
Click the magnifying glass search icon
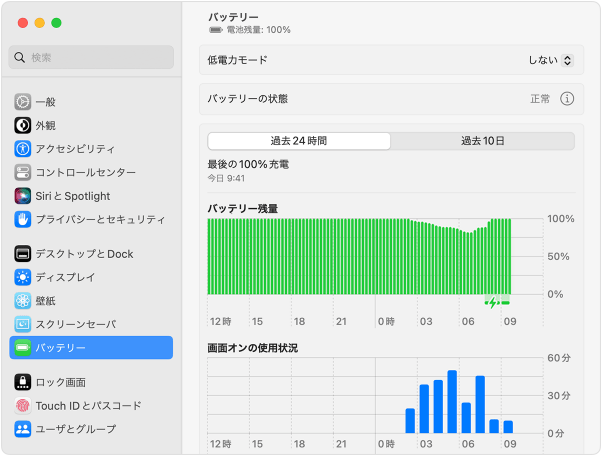coord(20,58)
